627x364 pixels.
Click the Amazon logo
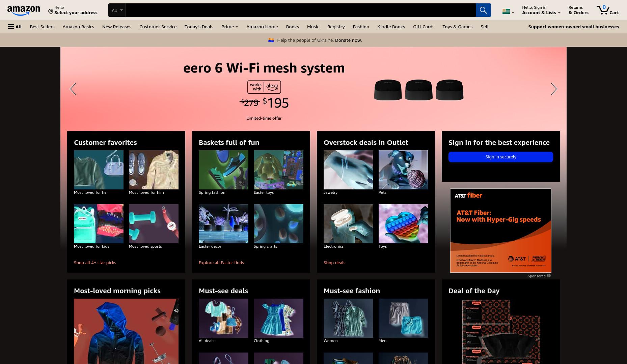click(x=24, y=10)
